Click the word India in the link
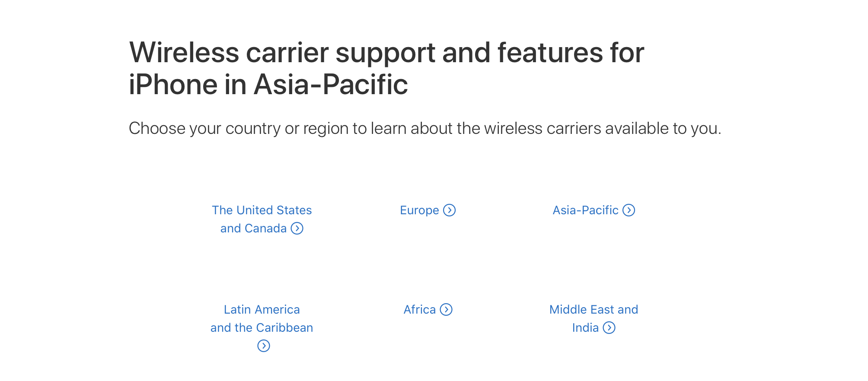This screenshot has width=868, height=381. [x=585, y=327]
